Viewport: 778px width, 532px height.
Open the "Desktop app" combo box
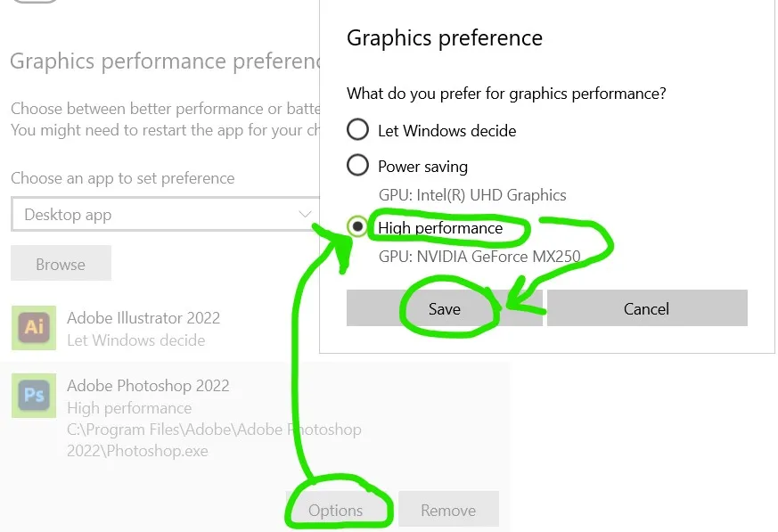point(160,215)
